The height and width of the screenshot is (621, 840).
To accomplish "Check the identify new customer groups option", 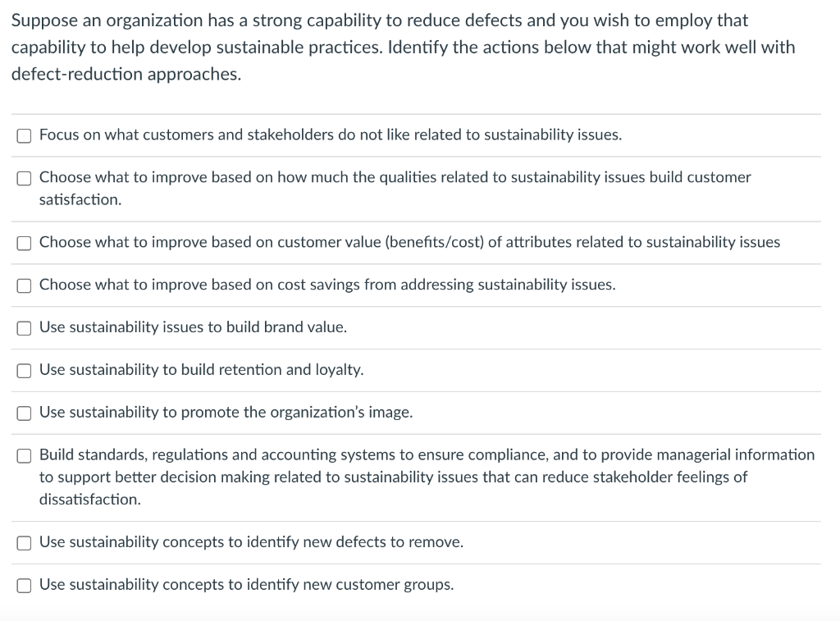I will click(25, 585).
